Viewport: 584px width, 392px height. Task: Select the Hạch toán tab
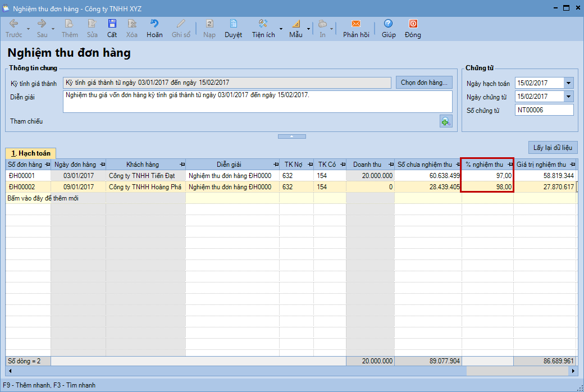tap(30, 153)
